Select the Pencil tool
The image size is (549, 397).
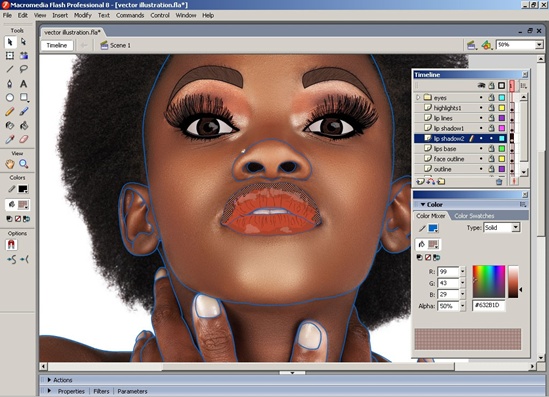[x=10, y=111]
